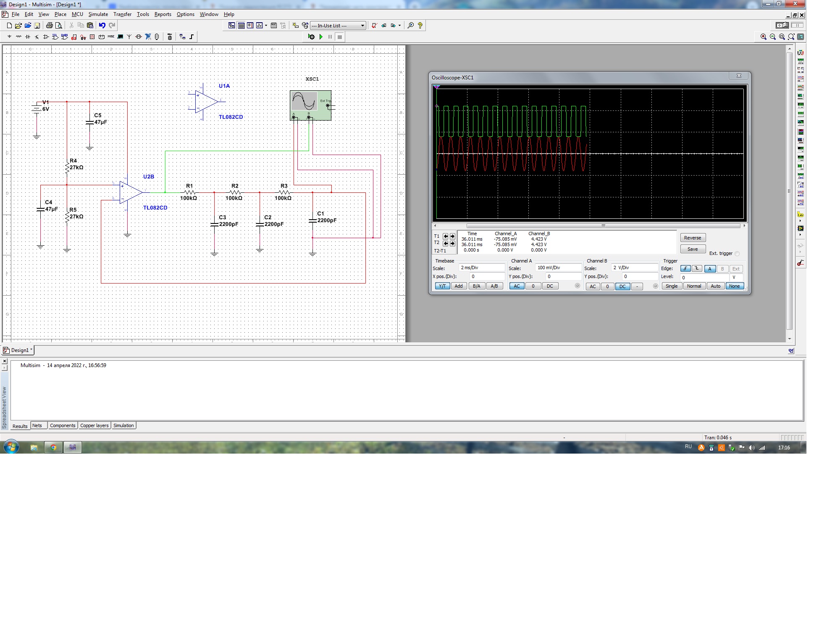Select the Auto trigger mode
The height and width of the screenshot is (630, 840).
point(715,286)
